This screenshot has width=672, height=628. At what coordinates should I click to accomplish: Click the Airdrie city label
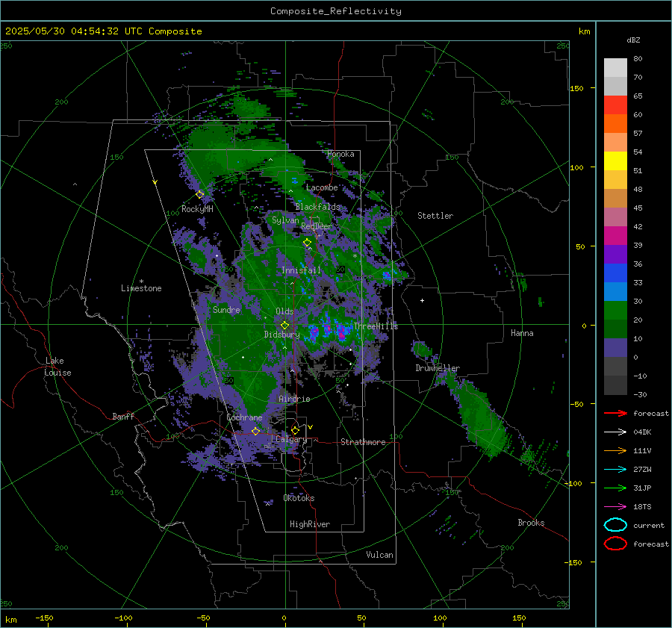click(x=294, y=399)
